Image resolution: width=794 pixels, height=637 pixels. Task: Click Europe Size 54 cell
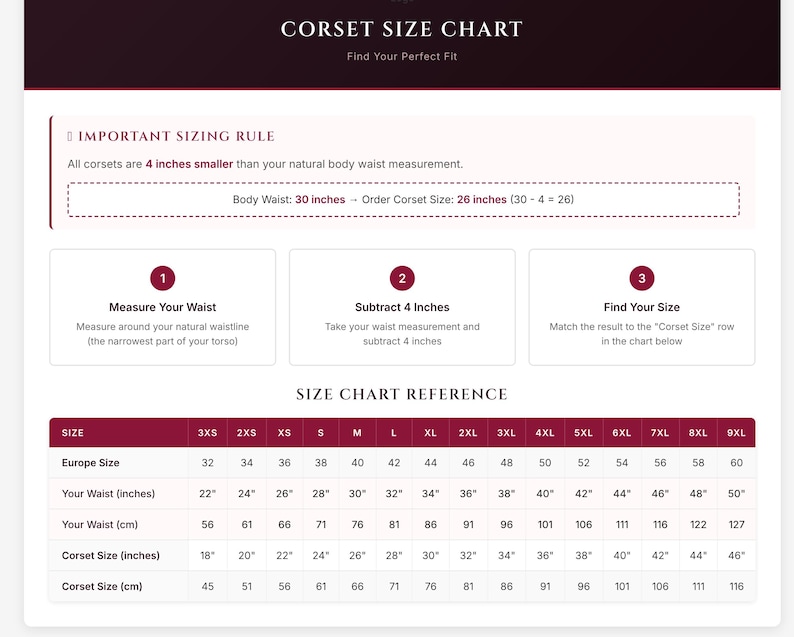[x=622, y=463]
